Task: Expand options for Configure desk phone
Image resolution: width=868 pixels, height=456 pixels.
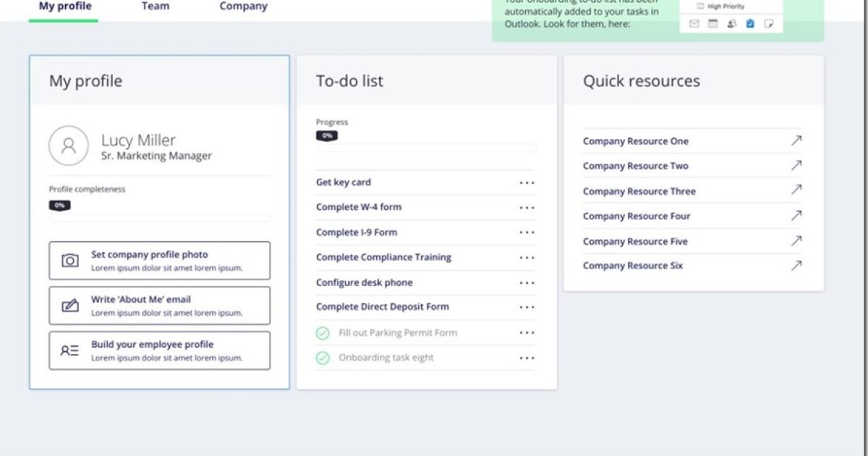Action: 527,283
